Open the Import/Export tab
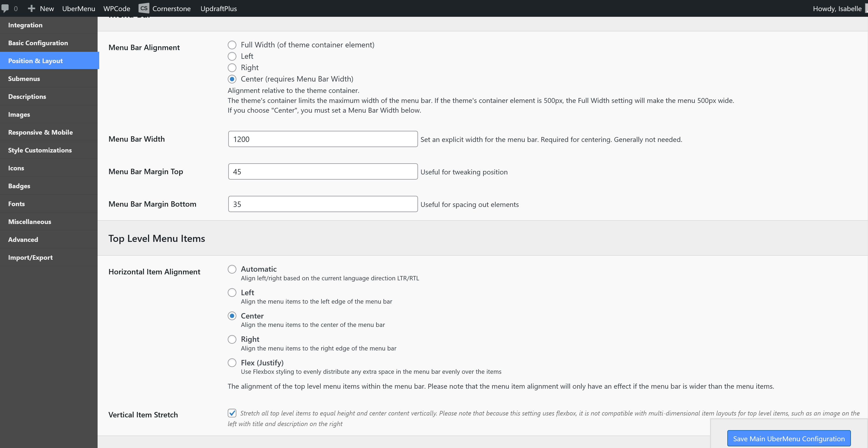This screenshot has height=448, width=868. (49, 257)
